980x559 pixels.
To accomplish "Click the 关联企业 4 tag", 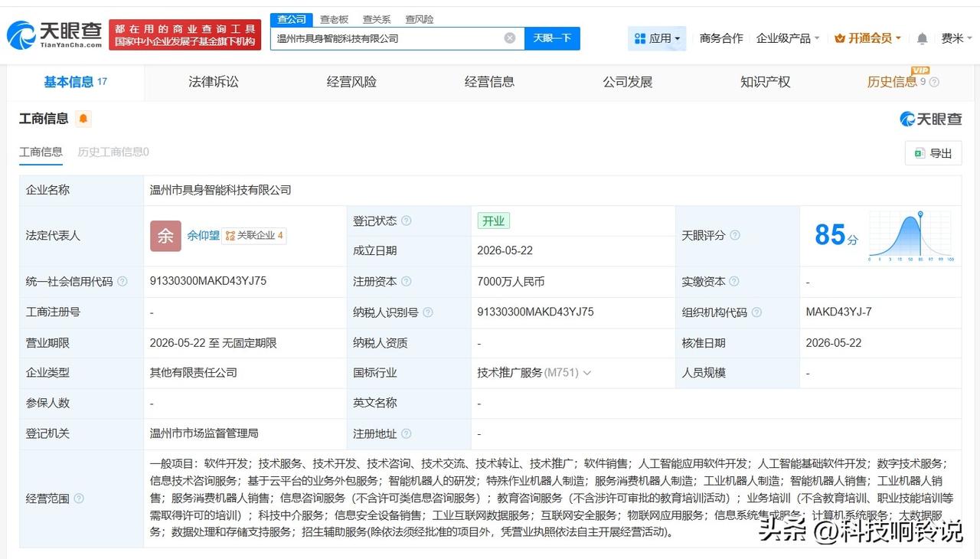I will (254, 236).
